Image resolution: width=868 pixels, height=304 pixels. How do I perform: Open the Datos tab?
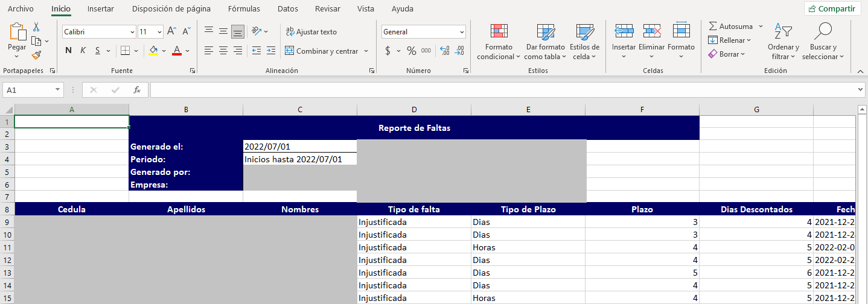288,9
